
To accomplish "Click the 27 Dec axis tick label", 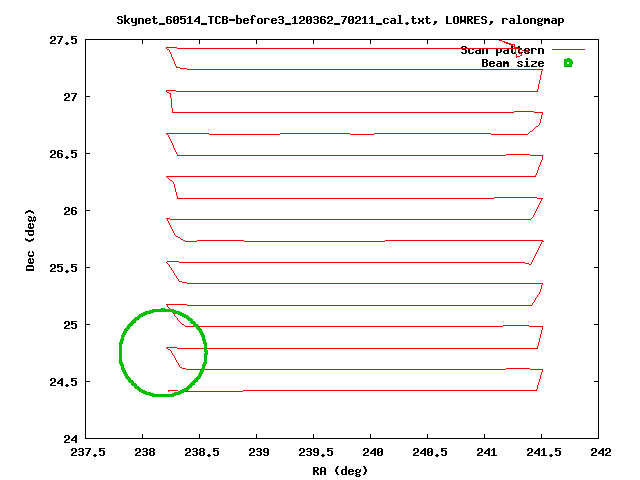I will tap(70, 97).
